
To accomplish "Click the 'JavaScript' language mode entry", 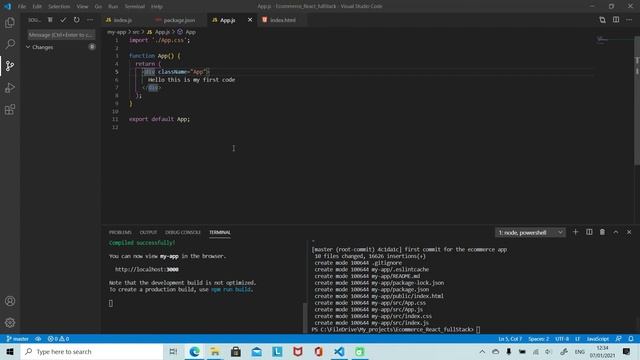I will coord(598,339).
